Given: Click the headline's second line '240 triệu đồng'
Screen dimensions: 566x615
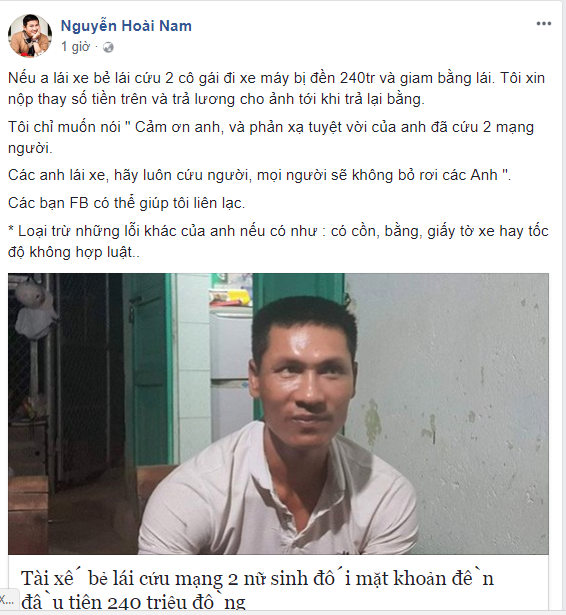Looking at the screenshot, I should coord(133,603).
